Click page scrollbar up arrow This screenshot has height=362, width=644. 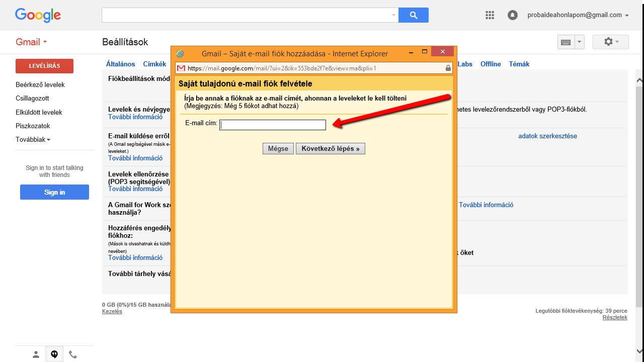point(639,80)
